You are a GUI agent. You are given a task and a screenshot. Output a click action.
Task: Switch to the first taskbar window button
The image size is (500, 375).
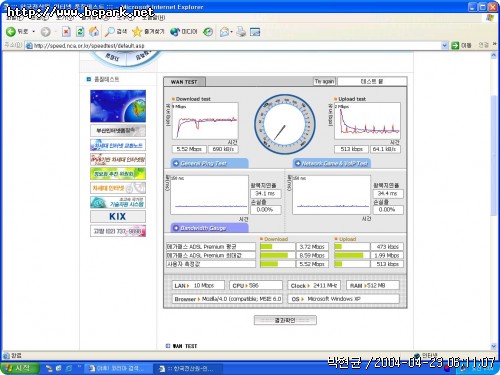[x=117, y=368]
